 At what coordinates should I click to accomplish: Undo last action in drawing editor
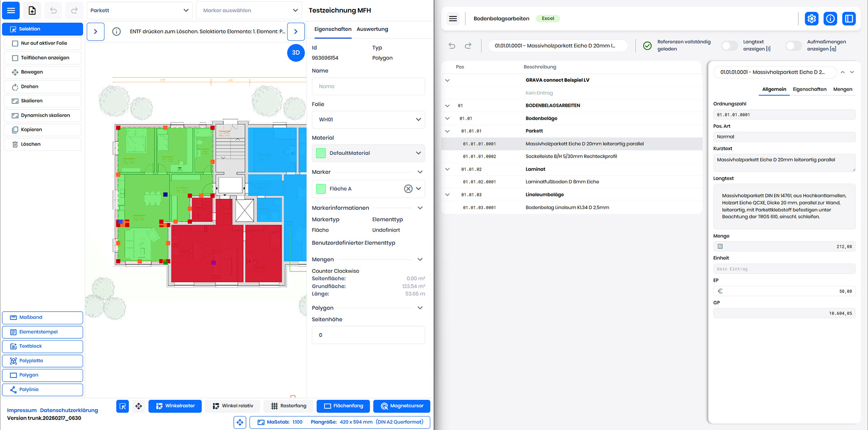point(53,10)
